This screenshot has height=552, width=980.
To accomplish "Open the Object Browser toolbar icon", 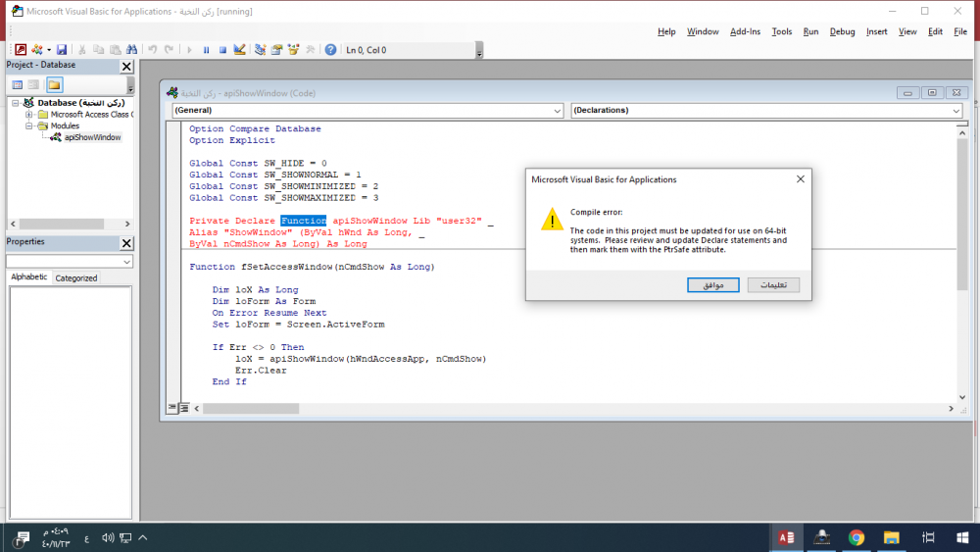I will pyautogui.click(x=293, y=49).
